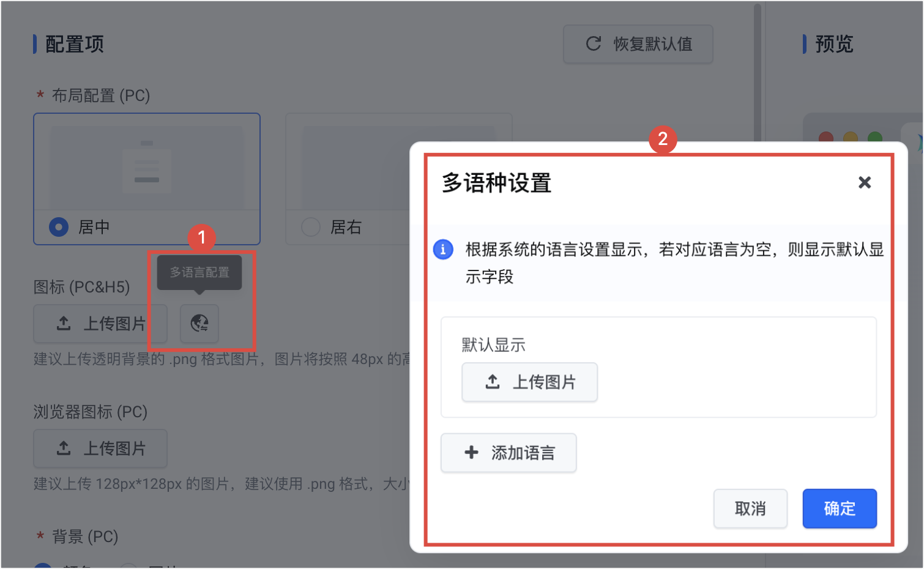Click the refresh icon in 恢复默认值
This screenshot has height=569, width=924.
594,43
